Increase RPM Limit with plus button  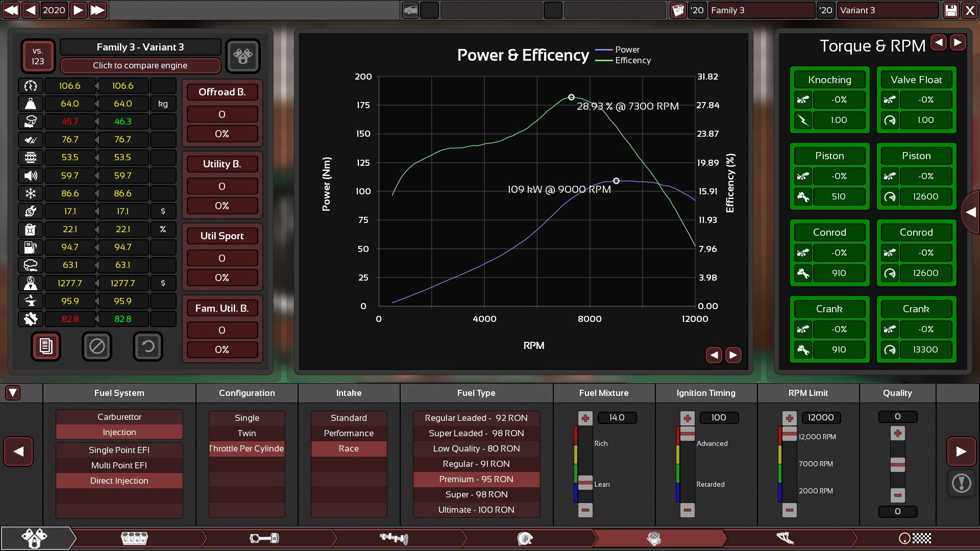(789, 418)
